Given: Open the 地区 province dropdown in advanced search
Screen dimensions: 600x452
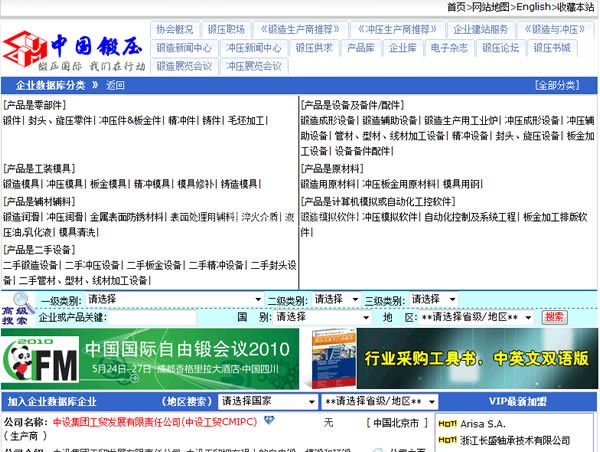Looking at the screenshot, I should (476, 317).
